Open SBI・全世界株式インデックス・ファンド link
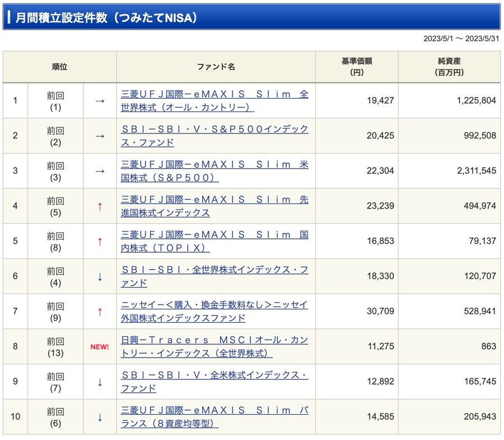 click(214, 276)
